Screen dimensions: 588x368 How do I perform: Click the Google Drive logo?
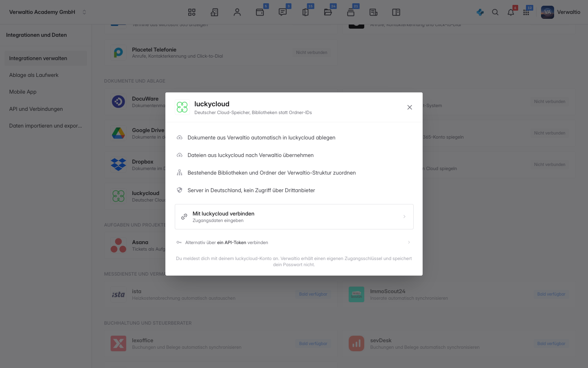coord(118,133)
